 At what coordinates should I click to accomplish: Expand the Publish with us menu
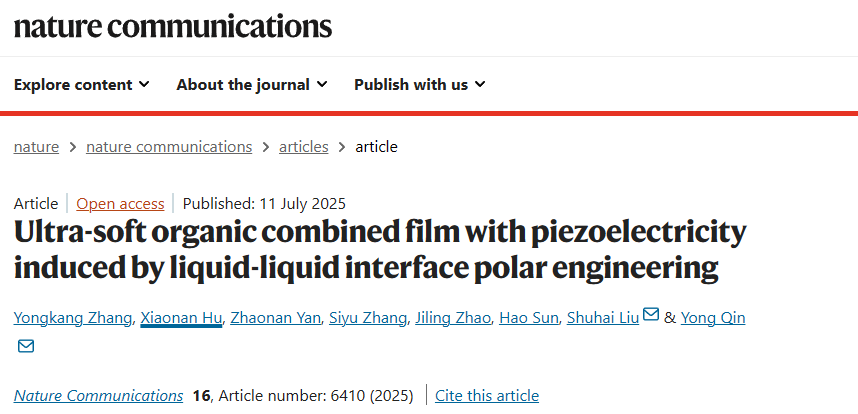point(419,84)
